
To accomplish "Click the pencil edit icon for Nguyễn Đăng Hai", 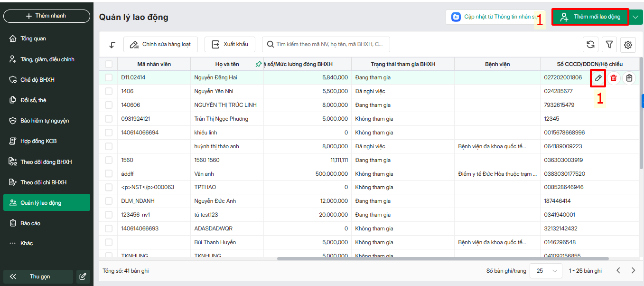I will [x=598, y=78].
